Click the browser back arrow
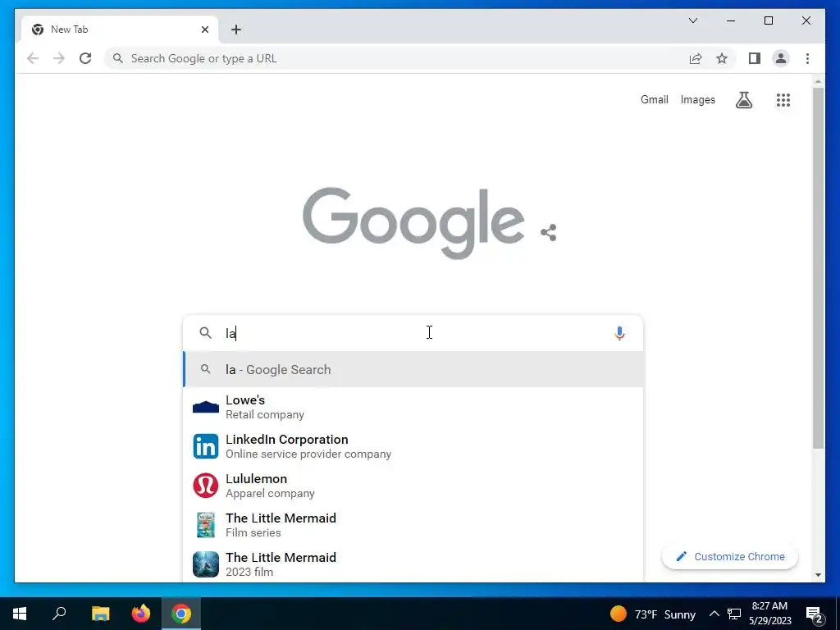Image resolution: width=840 pixels, height=630 pixels. tap(33, 58)
